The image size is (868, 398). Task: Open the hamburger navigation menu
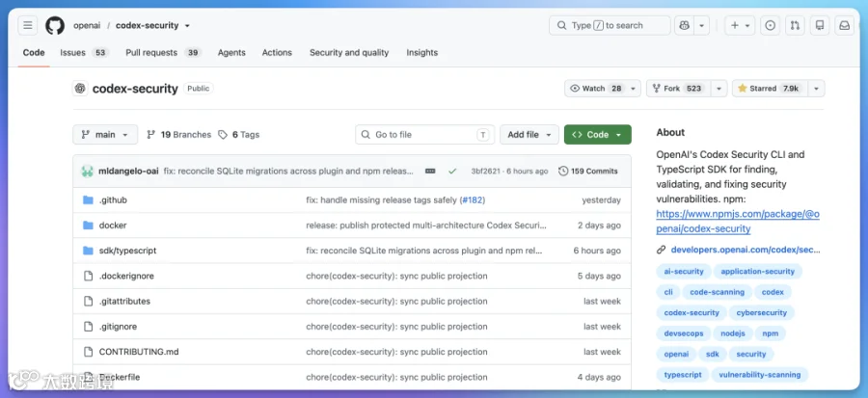28,25
